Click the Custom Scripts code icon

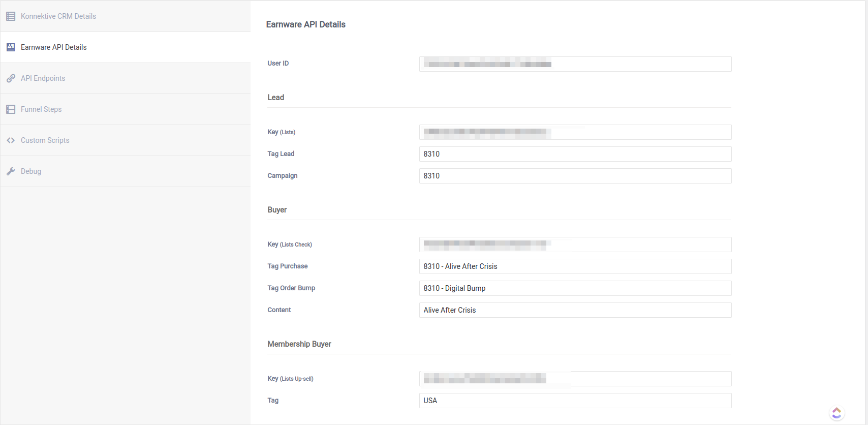11,140
